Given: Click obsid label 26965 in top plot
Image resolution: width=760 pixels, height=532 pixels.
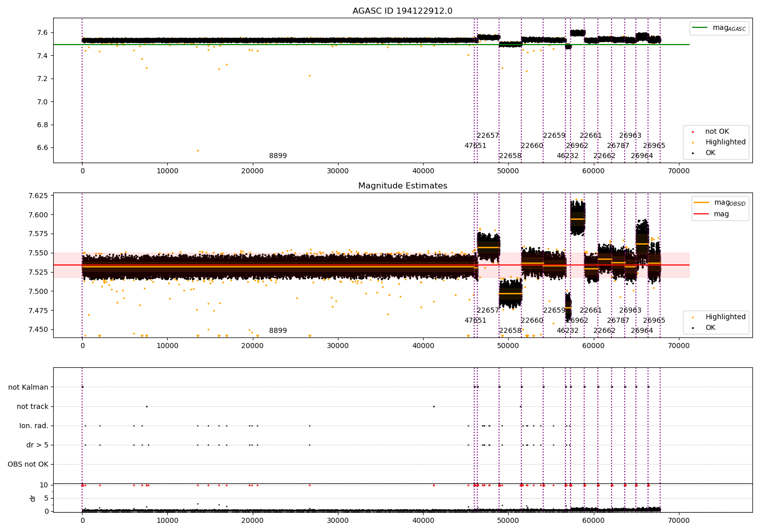Looking at the screenshot, I should [654, 146].
